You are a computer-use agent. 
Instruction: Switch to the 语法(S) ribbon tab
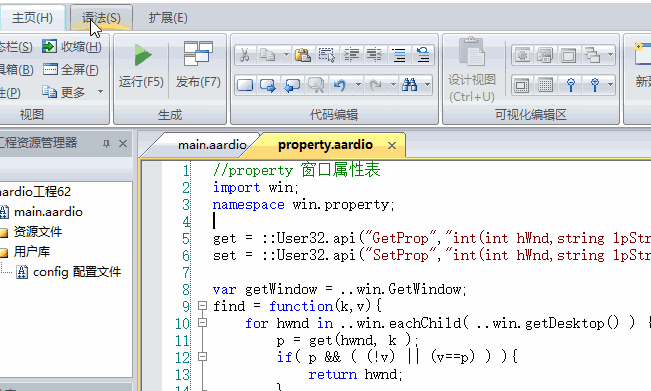tap(101, 18)
